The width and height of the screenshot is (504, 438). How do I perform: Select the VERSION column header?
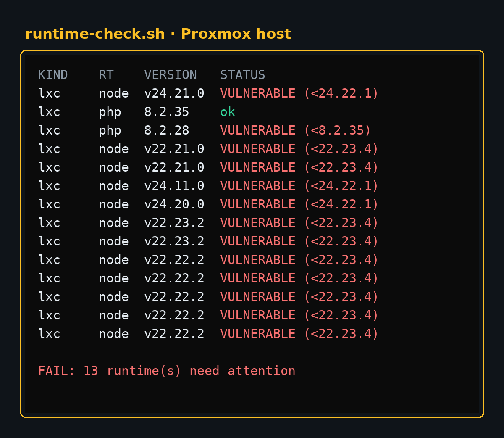tap(171, 75)
